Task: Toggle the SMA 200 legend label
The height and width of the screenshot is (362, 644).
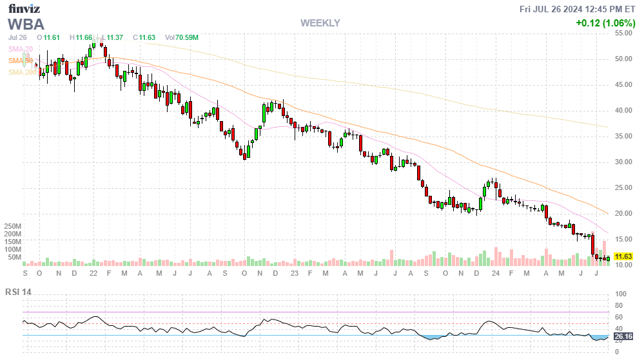Action: 22,72
